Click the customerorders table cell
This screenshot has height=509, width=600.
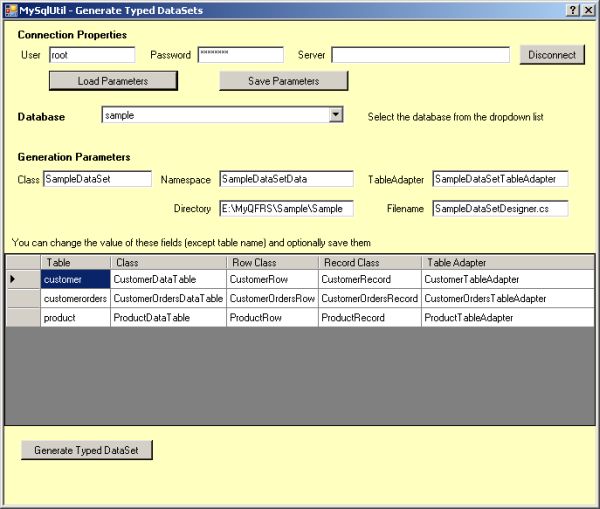pyautogui.click(x=75, y=299)
